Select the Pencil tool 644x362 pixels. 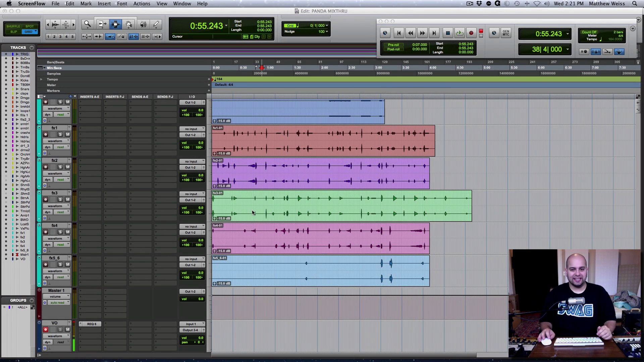tap(156, 24)
